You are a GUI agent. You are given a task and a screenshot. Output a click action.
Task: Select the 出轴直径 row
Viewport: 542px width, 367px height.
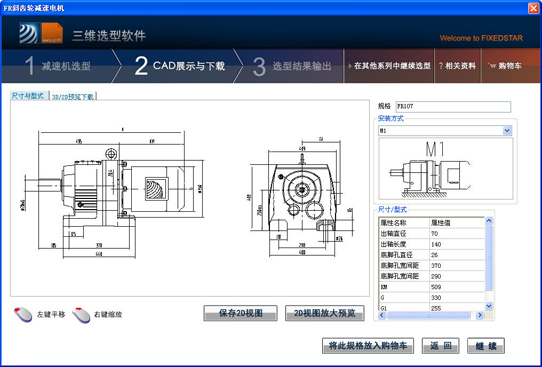point(432,234)
